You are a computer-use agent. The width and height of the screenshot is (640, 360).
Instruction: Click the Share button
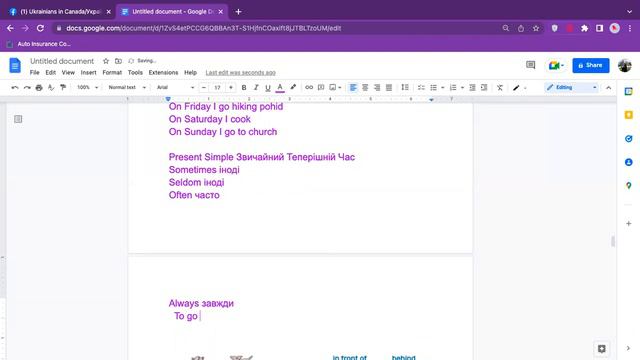(x=591, y=65)
